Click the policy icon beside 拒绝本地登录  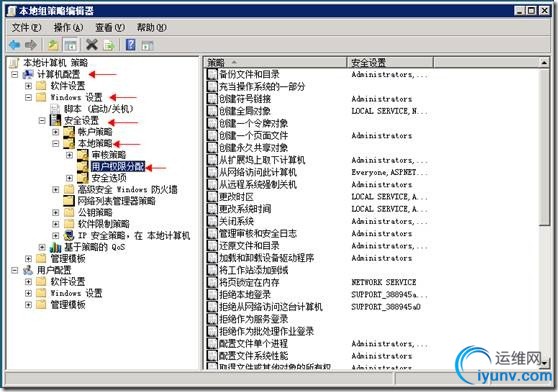point(212,295)
